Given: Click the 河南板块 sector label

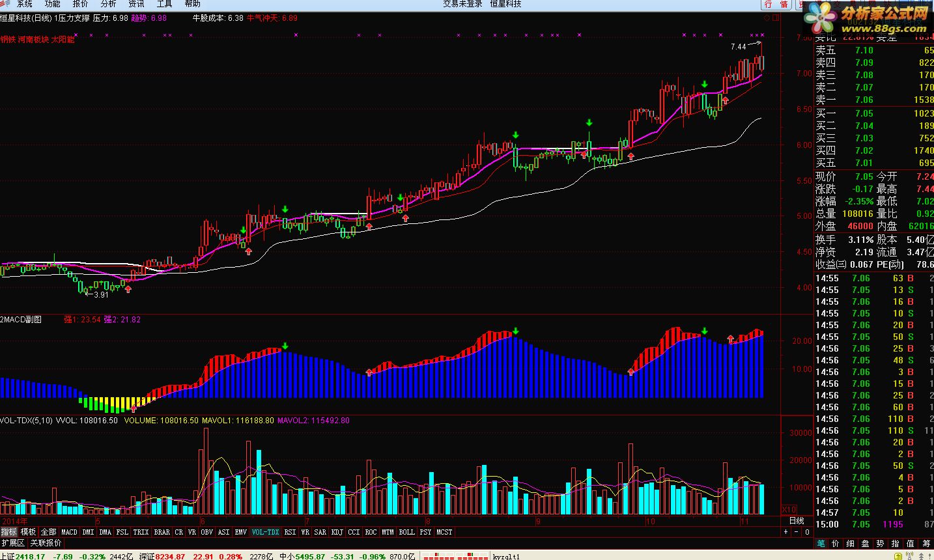Looking at the screenshot, I should point(33,40).
